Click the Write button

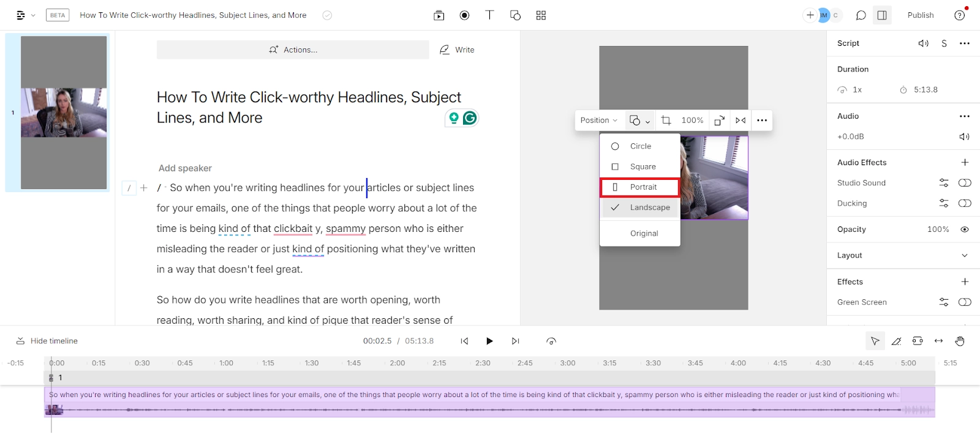point(457,50)
